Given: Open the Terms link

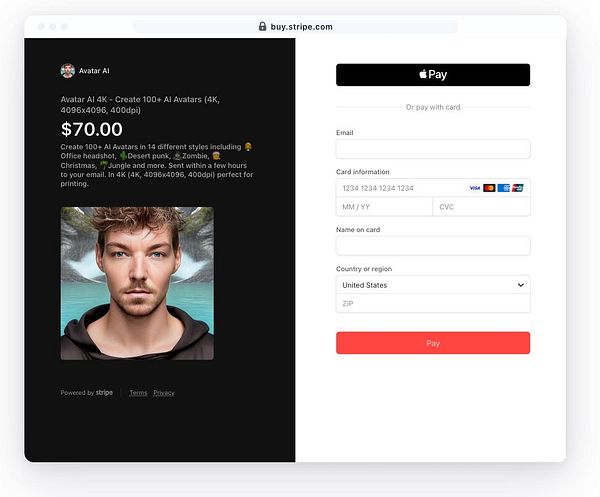Looking at the screenshot, I should coord(138,393).
